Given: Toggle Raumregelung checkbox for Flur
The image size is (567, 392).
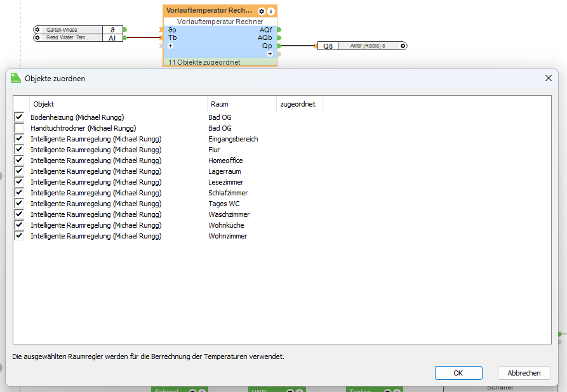Looking at the screenshot, I should pyautogui.click(x=19, y=150).
